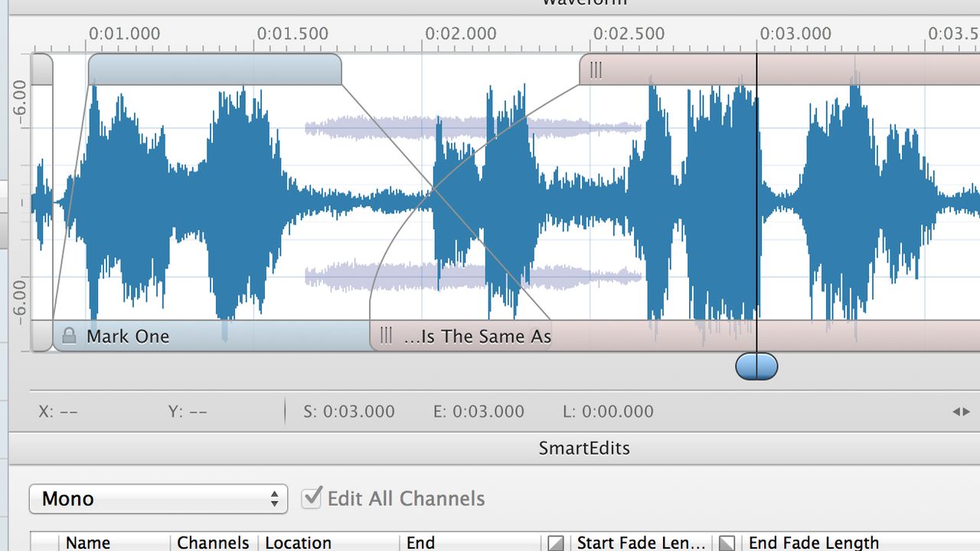Click the start fade icon in table header

[x=556, y=543]
